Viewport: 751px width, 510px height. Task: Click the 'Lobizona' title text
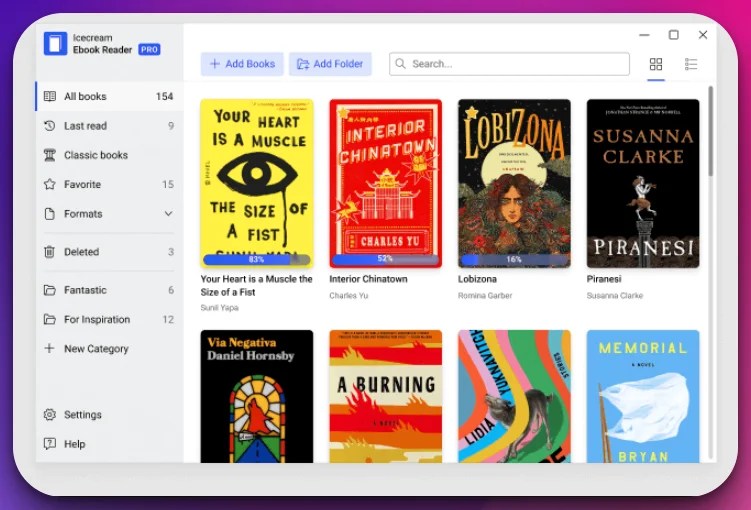(x=477, y=279)
